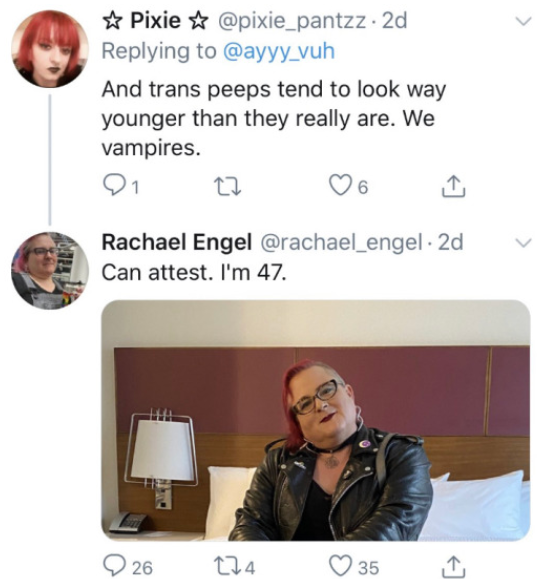Open the @pixie_pantzz handle

tap(293, 21)
